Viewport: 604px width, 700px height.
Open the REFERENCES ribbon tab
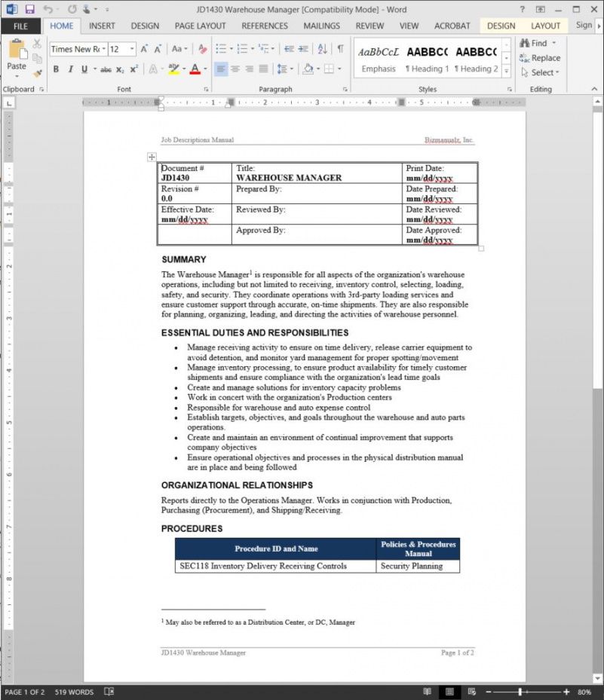tap(265, 26)
